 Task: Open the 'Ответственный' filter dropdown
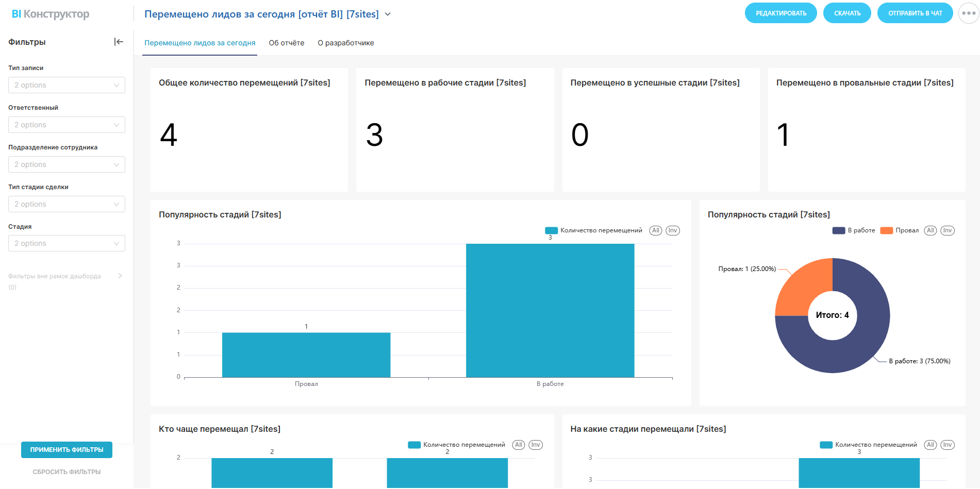67,125
